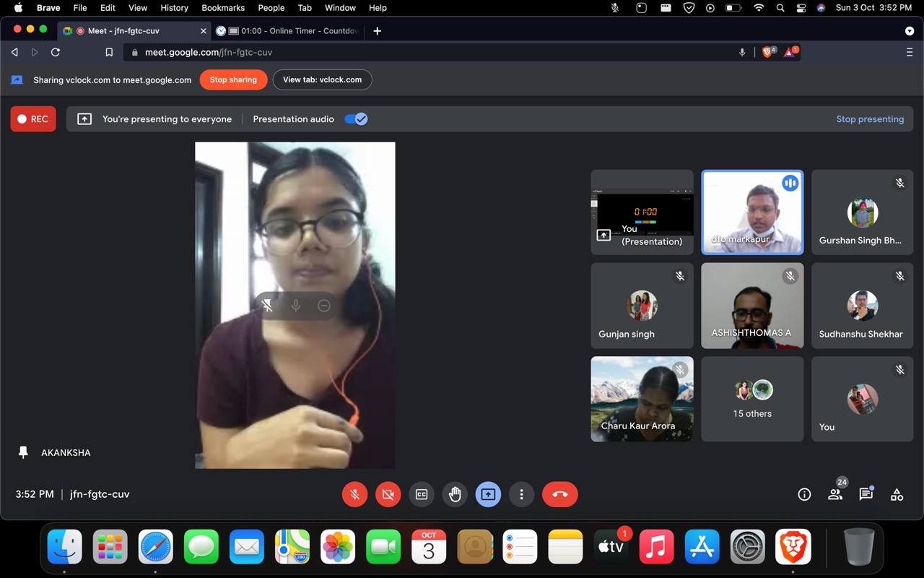This screenshot has width=924, height=578.
Task: Unpin the AKANKSHA video from overlay
Action: tap(267, 306)
